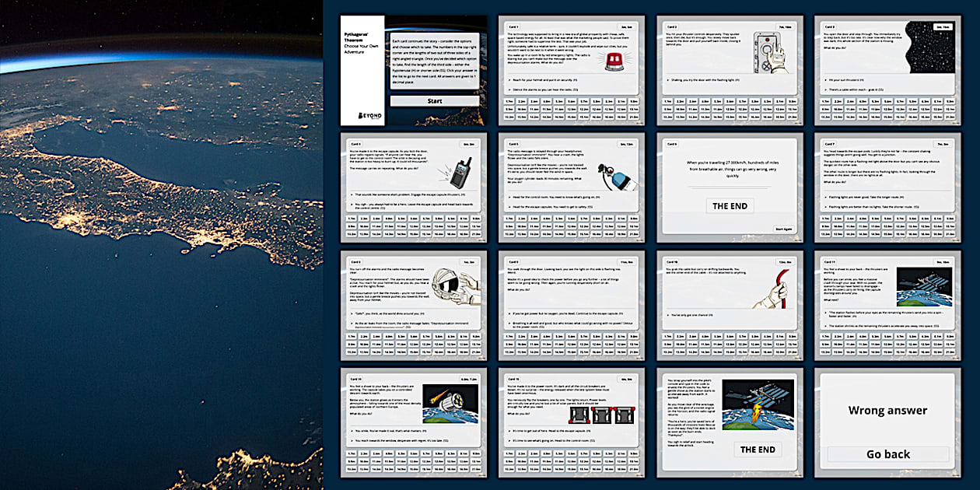The height and width of the screenshot is (490, 980).
Task: Click the thruster control panel image on Card 2
Action: 772,54
